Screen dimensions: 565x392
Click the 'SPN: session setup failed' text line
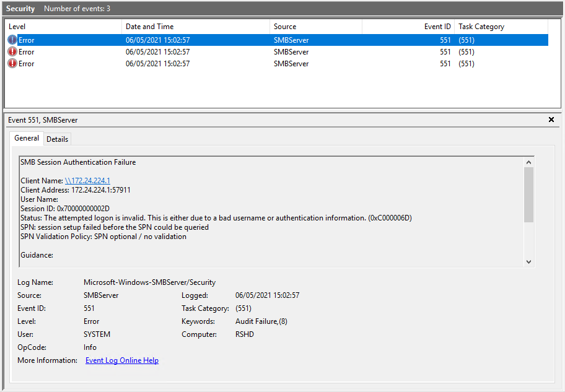coord(115,227)
